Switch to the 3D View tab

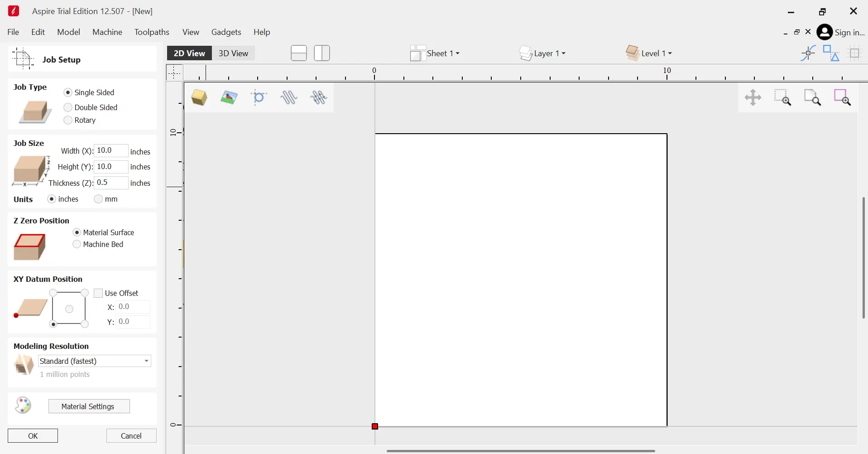coord(234,53)
